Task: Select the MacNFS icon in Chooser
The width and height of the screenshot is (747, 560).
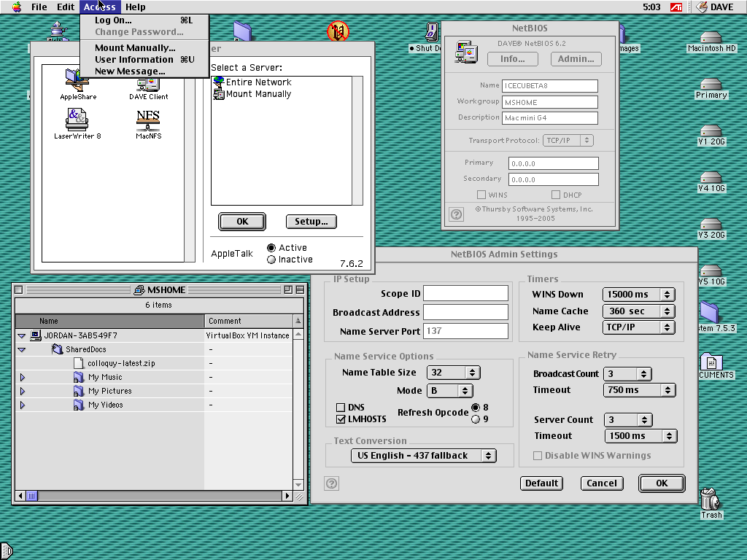Action: pos(148,120)
